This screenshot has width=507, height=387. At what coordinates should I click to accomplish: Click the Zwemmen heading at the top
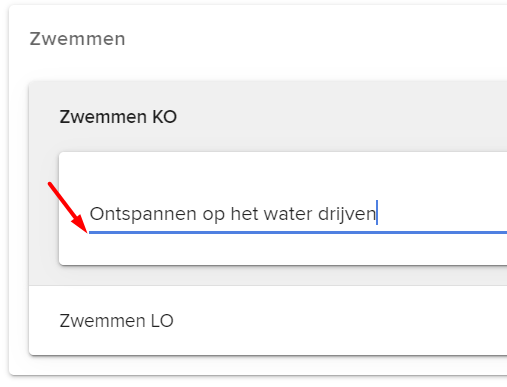click(x=77, y=39)
